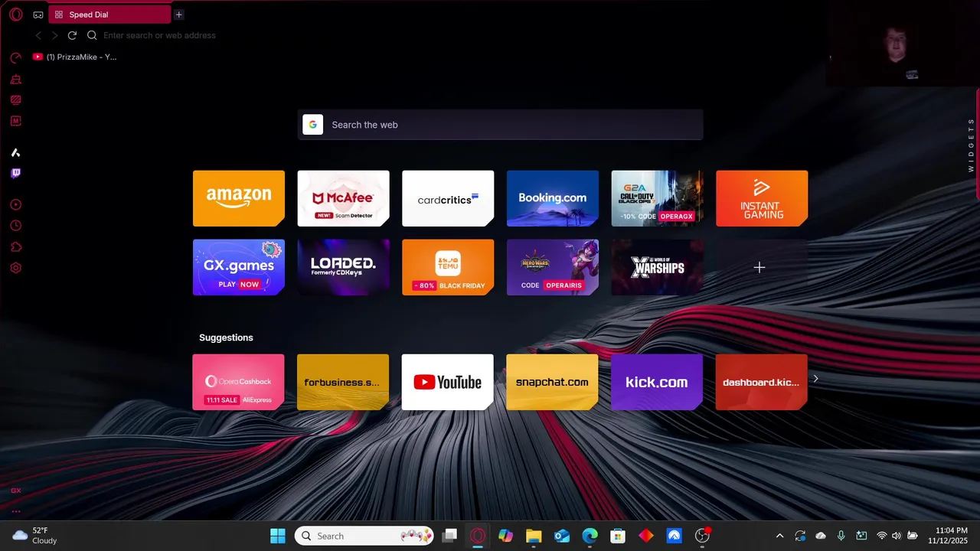Viewport: 980px width, 551px height.
Task: Click the Search the web box
Action: (x=500, y=125)
